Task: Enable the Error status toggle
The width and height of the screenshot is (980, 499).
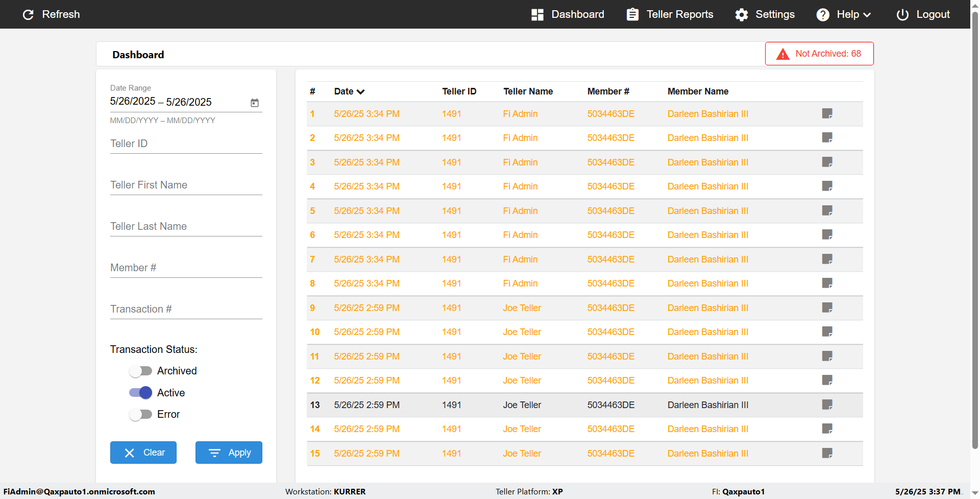Action: coord(140,414)
